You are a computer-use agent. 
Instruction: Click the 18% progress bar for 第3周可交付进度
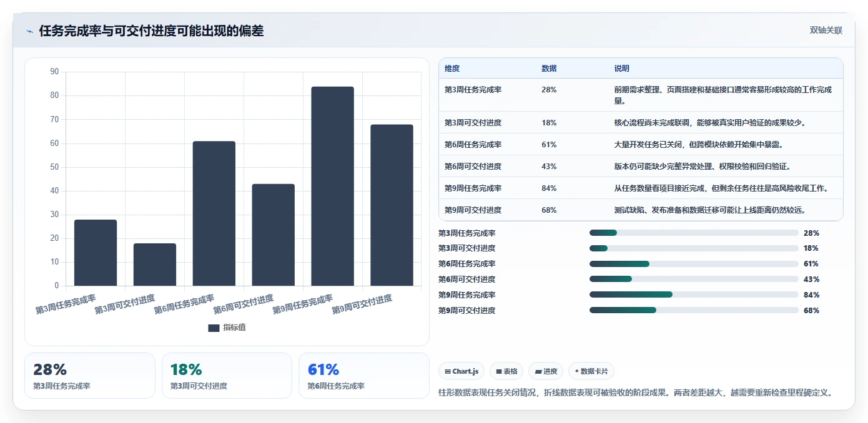coord(694,248)
